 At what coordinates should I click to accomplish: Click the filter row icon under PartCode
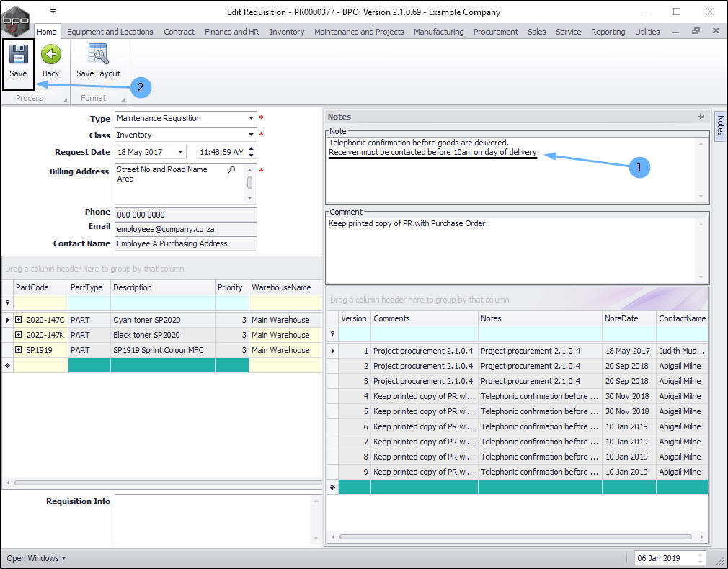click(x=8, y=303)
